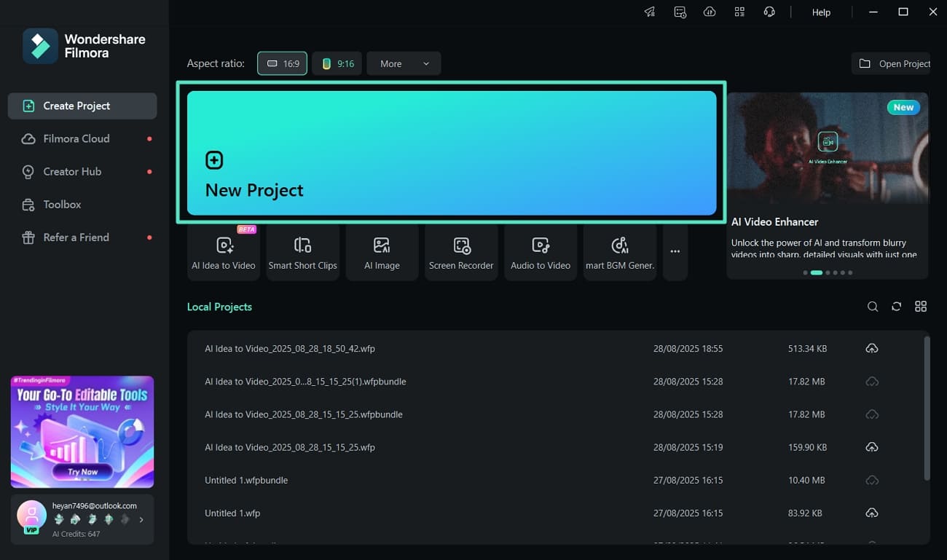Image resolution: width=947 pixels, height=560 pixels.
Task: Upload the 159.90 KB project to cloud
Action: (x=872, y=447)
